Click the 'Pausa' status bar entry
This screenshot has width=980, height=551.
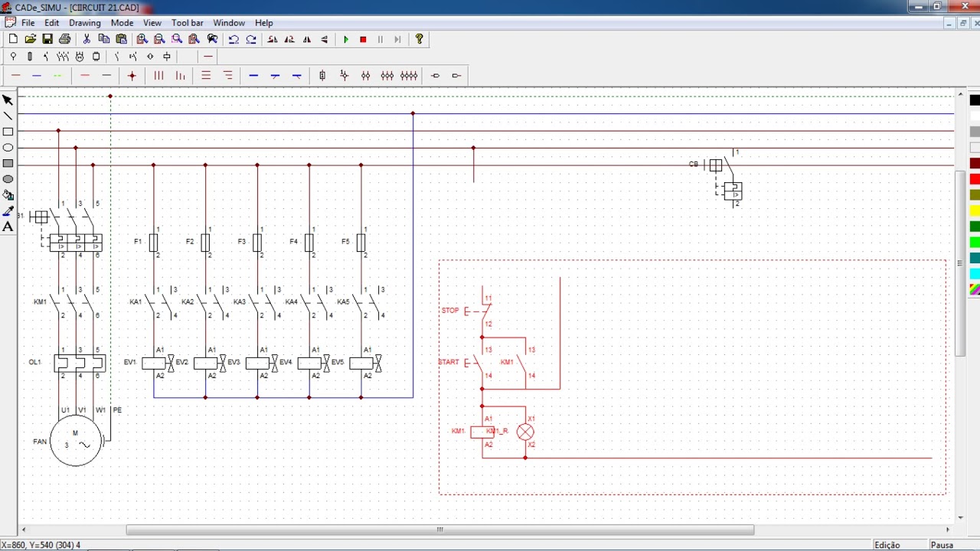[942, 545]
